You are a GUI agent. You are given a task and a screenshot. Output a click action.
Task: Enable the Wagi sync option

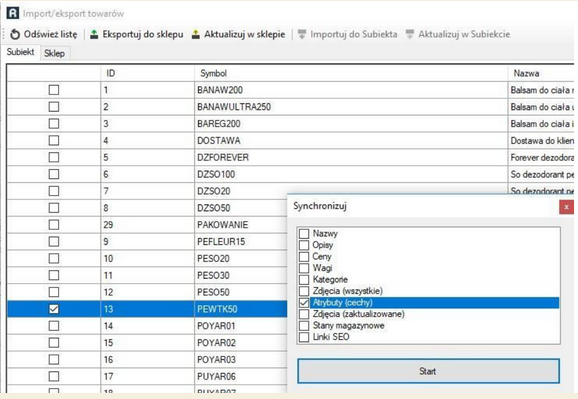(x=304, y=268)
